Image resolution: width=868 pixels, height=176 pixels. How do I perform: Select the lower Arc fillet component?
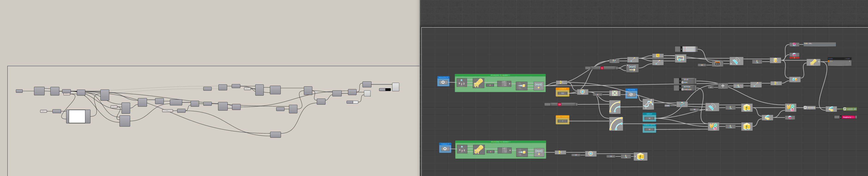(x=616, y=124)
